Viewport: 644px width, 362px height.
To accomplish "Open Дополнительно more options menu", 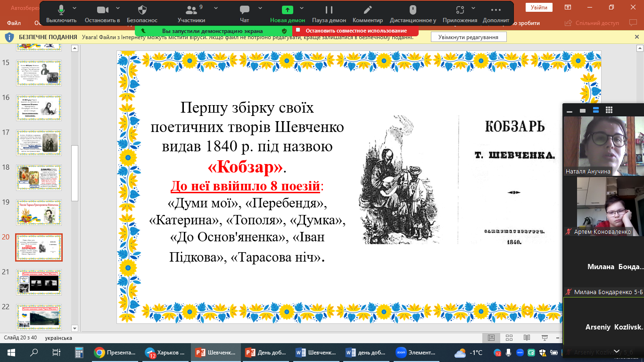I will point(496,14).
